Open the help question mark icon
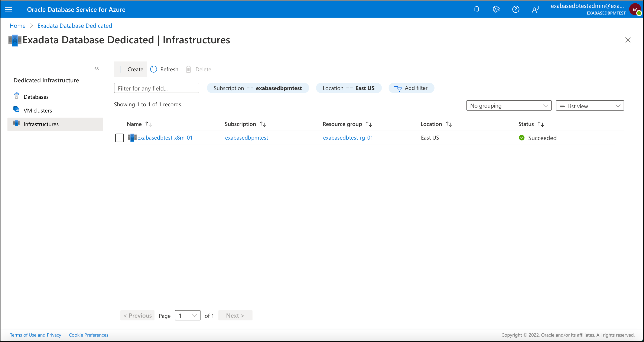Screen dimensions: 644x342 515,10
